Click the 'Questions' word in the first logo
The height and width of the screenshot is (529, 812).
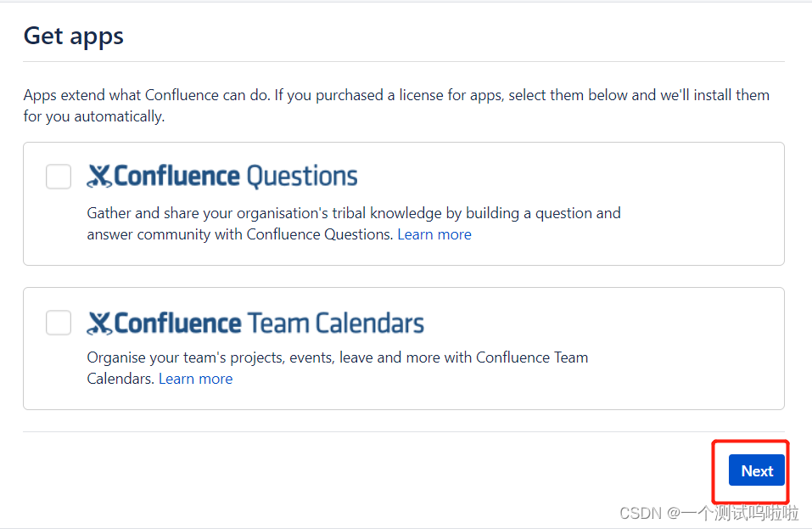[x=302, y=177]
